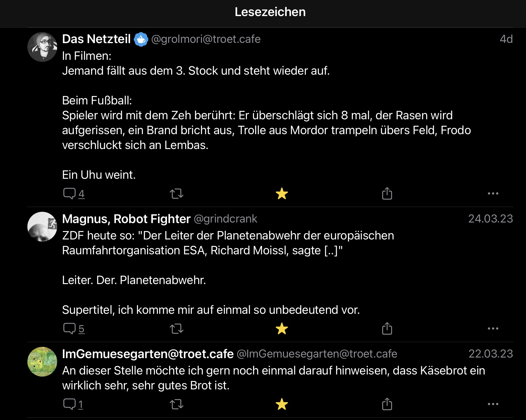Unstar the Käsebrot post
The width and height of the screenshot is (526, 420).
click(x=282, y=404)
